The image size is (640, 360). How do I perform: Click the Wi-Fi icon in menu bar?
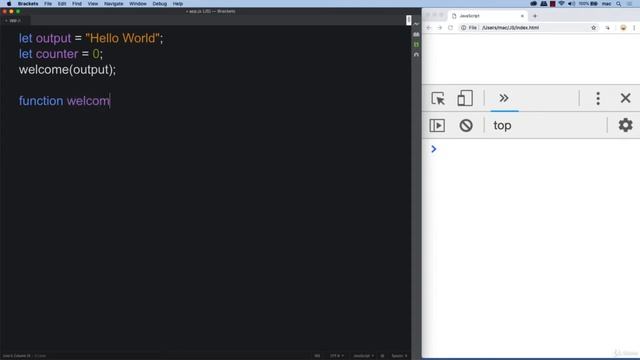[x=562, y=4]
